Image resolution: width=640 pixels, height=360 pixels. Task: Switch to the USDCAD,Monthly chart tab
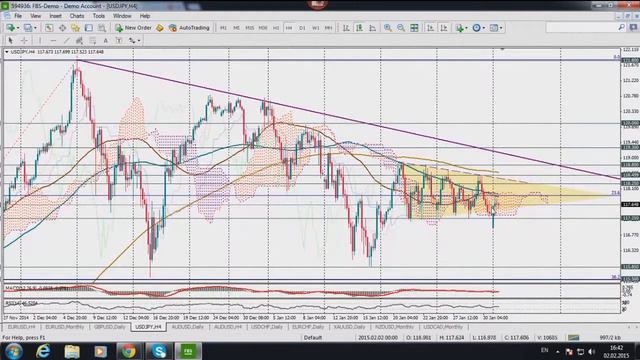coord(443,327)
